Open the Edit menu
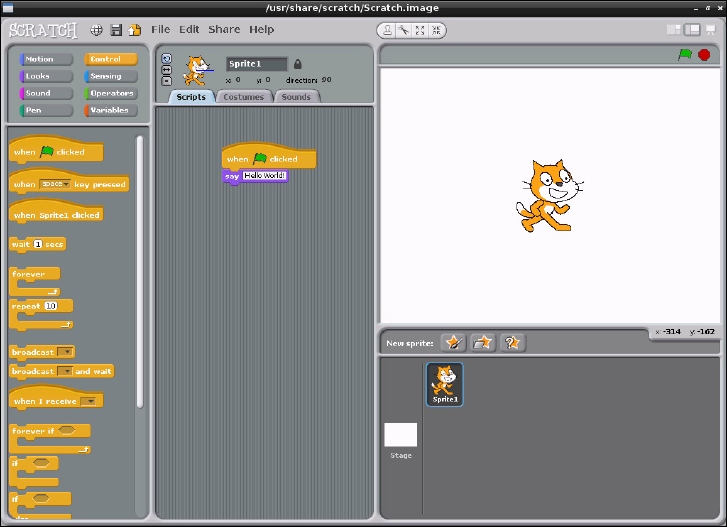This screenshot has height=527, width=727. 189,29
